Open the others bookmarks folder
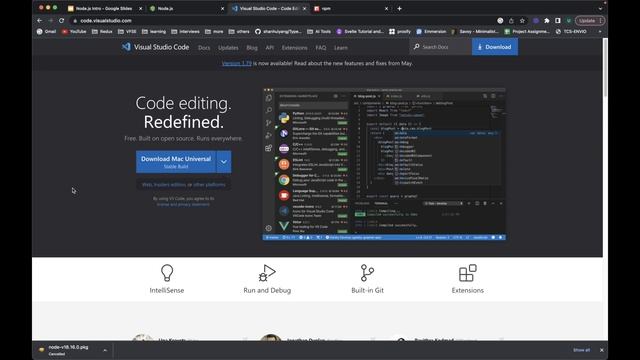 pyautogui.click(x=239, y=31)
